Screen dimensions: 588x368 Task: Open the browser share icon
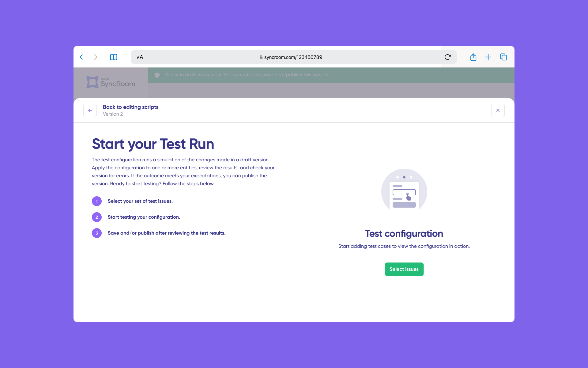click(x=473, y=57)
